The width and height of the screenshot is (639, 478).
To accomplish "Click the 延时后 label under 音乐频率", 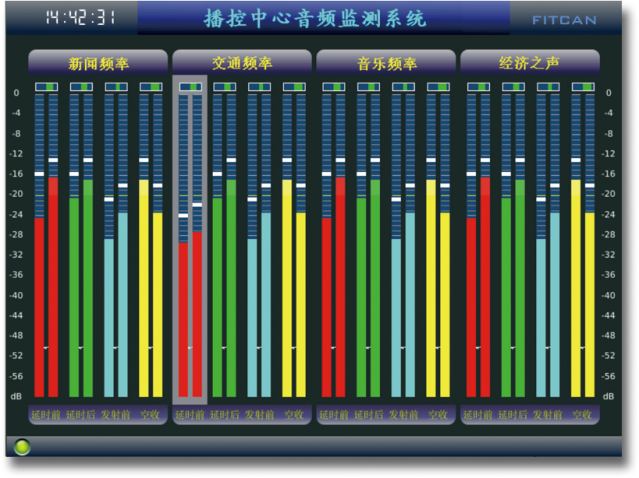I will pyautogui.click(x=369, y=415).
